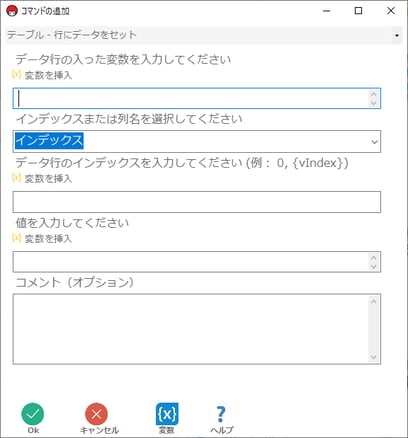Click the 変数を挿入 icon above the value field
The height and width of the screenshot is (438, 408).
[x=16, y=238]
